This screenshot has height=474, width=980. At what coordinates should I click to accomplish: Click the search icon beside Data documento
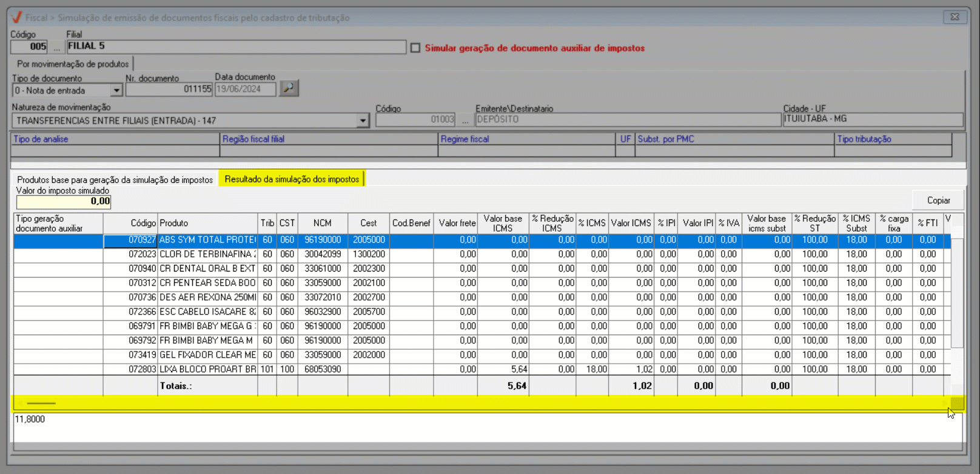[x=289, y=88]
